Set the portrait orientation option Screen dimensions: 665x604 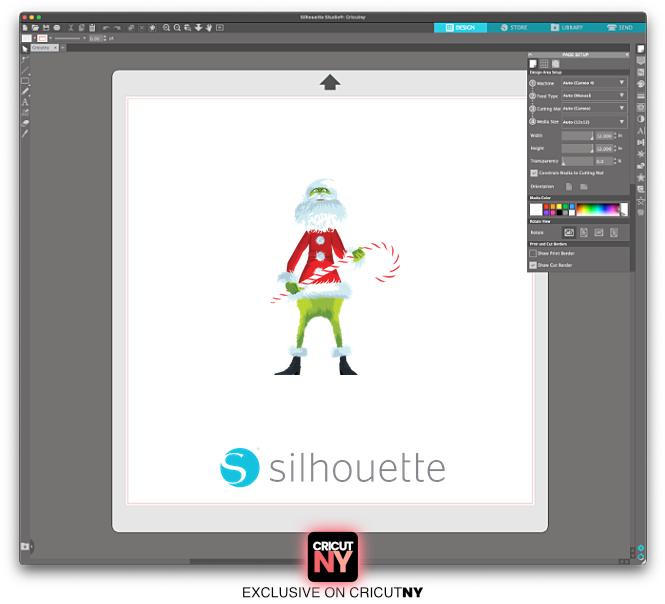tap(569, 187)
